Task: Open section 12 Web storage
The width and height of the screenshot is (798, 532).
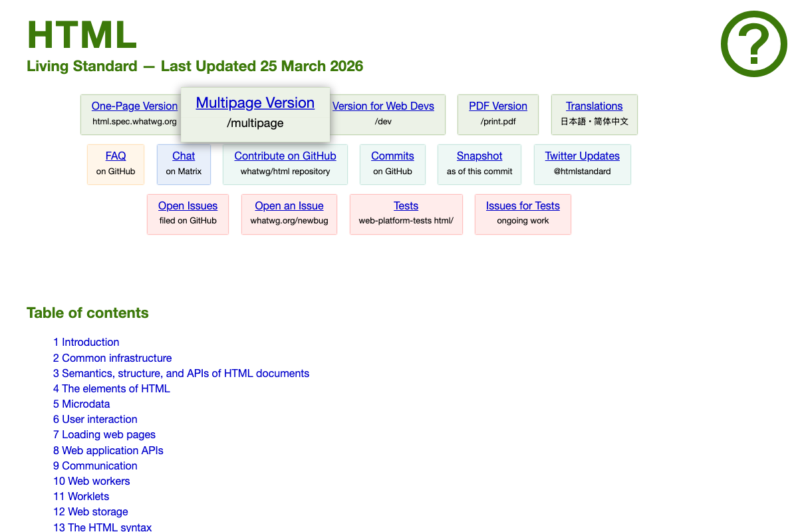Action: [90, 511]
